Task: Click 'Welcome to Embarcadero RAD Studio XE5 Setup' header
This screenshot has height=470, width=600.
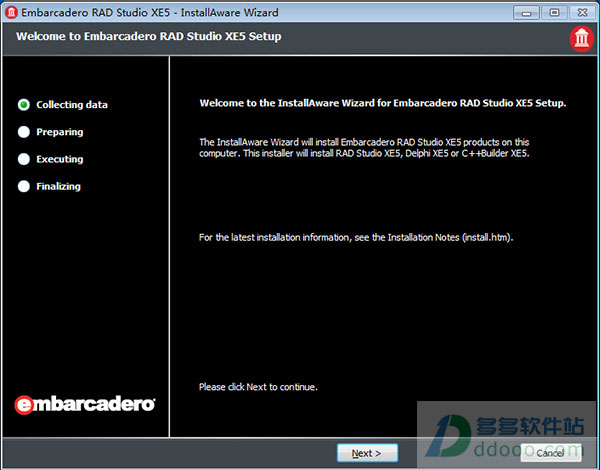Action: click(x=149, y=36)
